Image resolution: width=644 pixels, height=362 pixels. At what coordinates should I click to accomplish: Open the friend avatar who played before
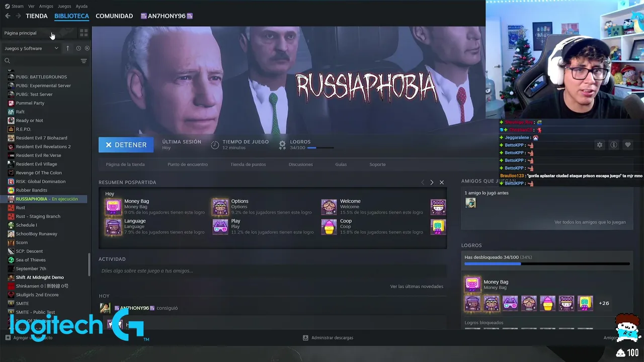coord(470,203)
